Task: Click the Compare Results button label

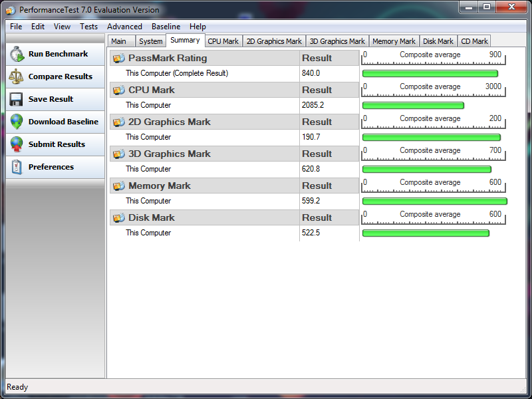Action: pos(61,76)
